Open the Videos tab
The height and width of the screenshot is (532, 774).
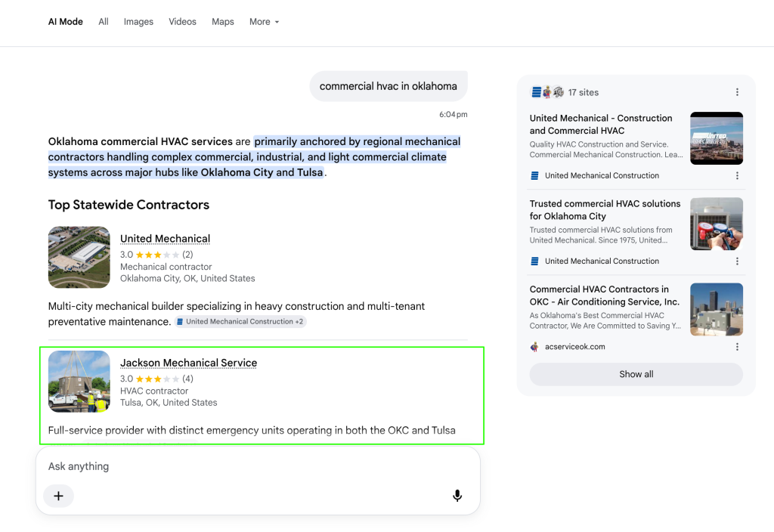[x=182, y=22]
